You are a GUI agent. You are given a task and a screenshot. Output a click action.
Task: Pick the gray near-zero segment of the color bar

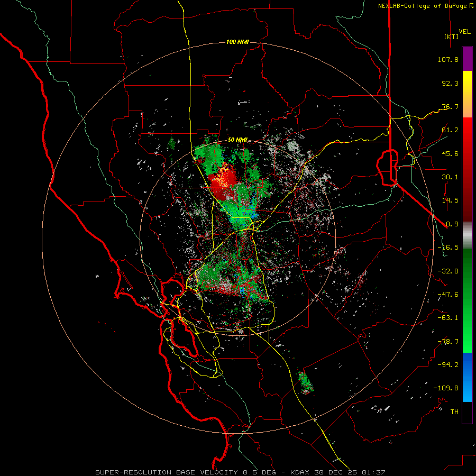[467, 235]
